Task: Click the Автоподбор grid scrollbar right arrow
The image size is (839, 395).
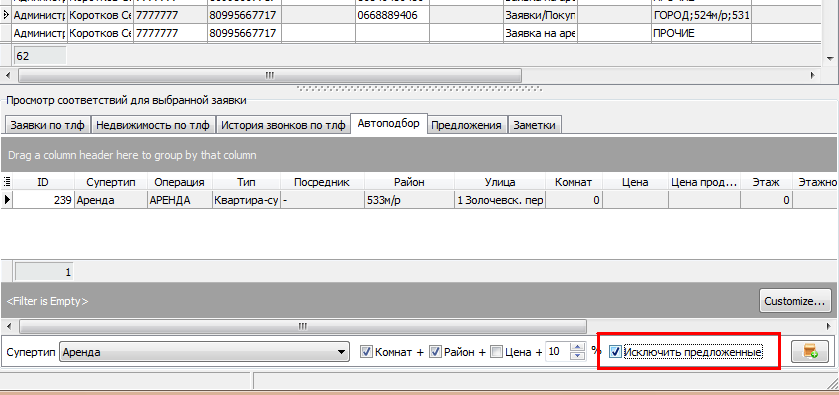Action: (828, 326)
